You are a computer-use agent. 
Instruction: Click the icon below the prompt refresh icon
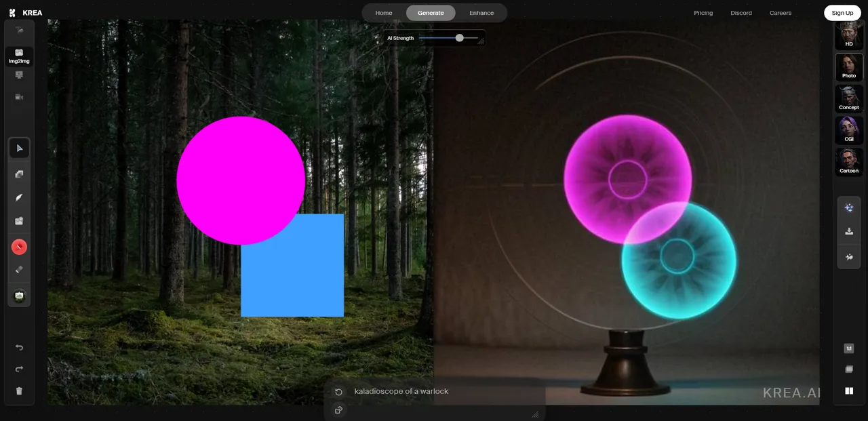[338, 409]
